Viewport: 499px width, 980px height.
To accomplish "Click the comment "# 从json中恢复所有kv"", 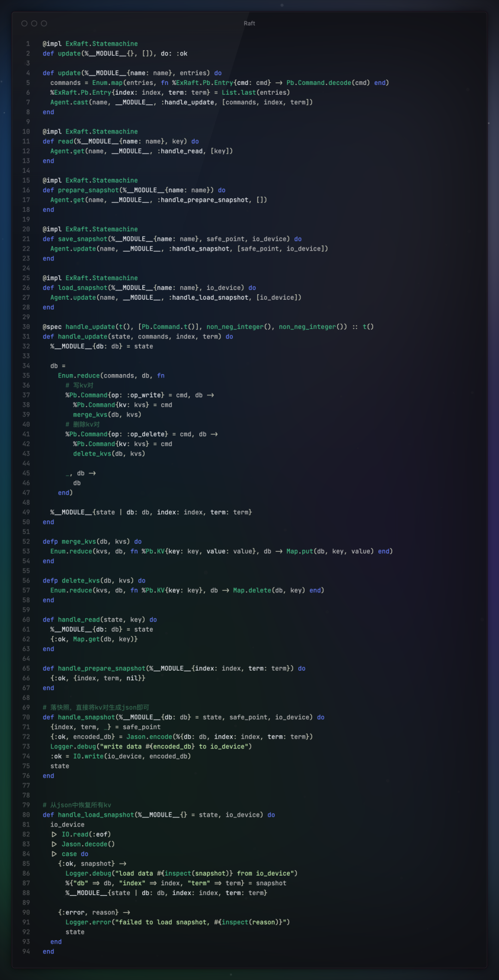I will 77,805.
